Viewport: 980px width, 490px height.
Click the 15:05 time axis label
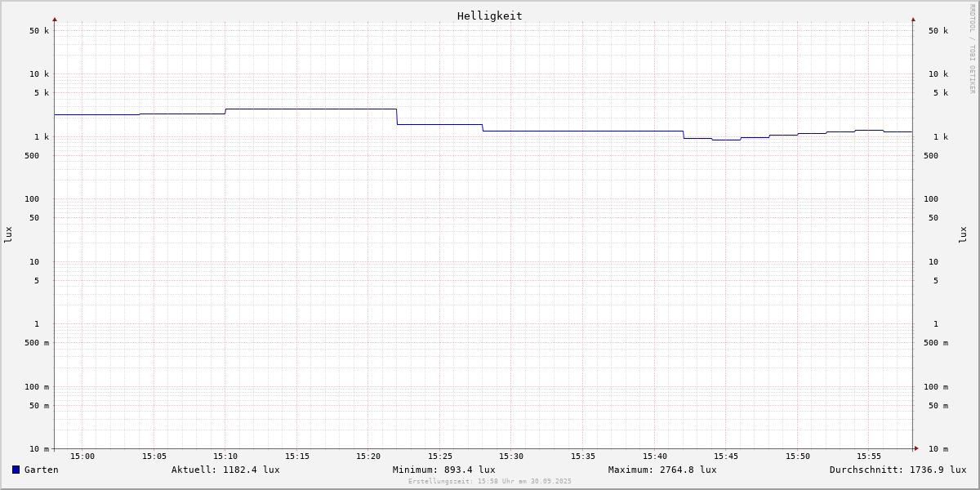click(154, 457)
